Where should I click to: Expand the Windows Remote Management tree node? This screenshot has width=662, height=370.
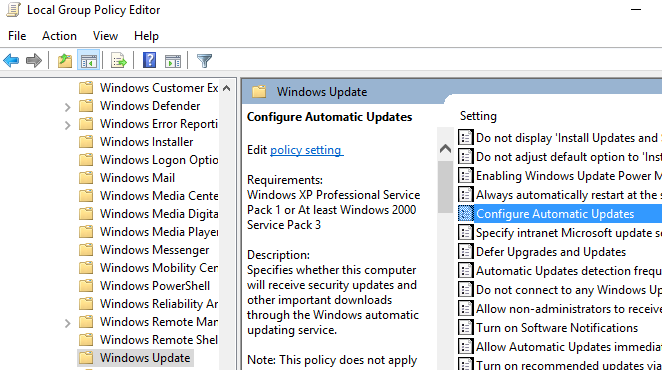68,324
